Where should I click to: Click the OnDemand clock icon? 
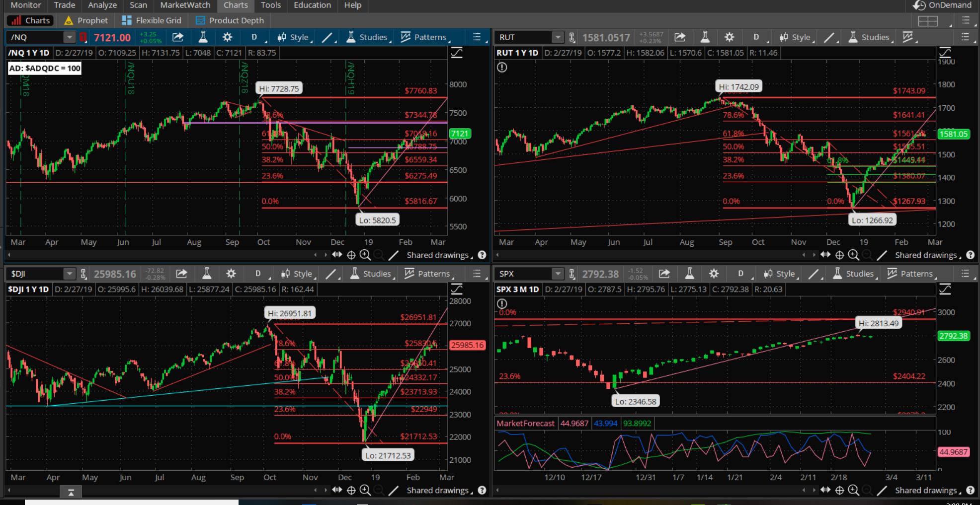[919, 5]
